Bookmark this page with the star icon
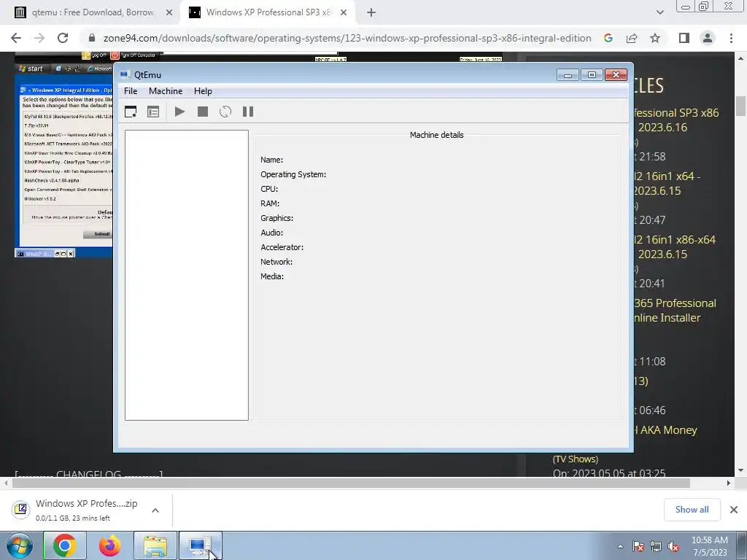Image resolution: width=747 pixels, height=560 pixels. point(655,38)
